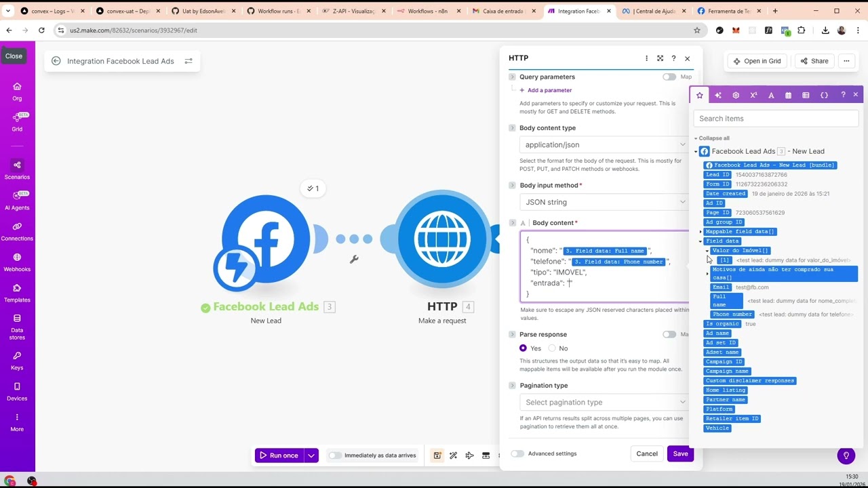The height and width of the screenshot is (488, 868).
Task: Open AI Agents in the sidebar
Action: (17, 201)
